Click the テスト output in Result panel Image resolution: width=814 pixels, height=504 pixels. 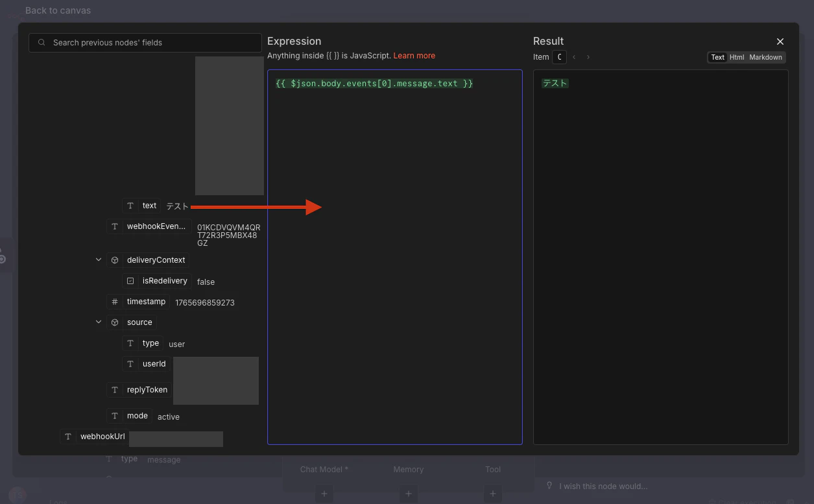(x=555, y=83)
